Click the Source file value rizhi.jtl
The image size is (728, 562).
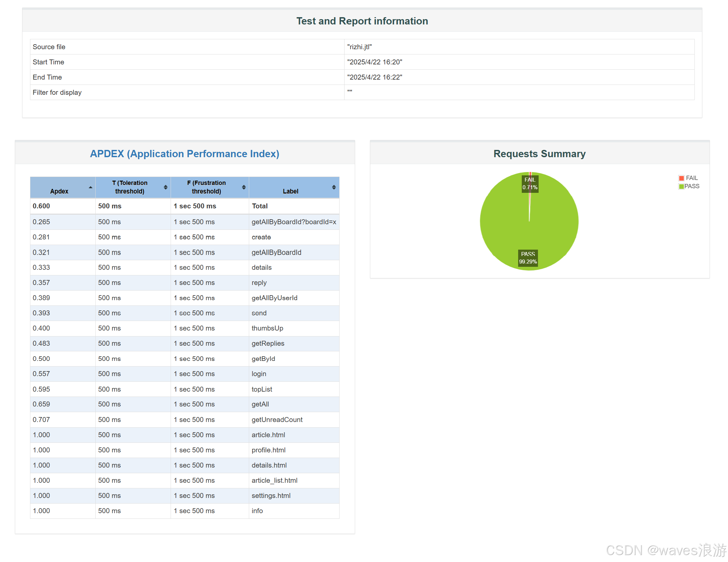pos(359,47)
